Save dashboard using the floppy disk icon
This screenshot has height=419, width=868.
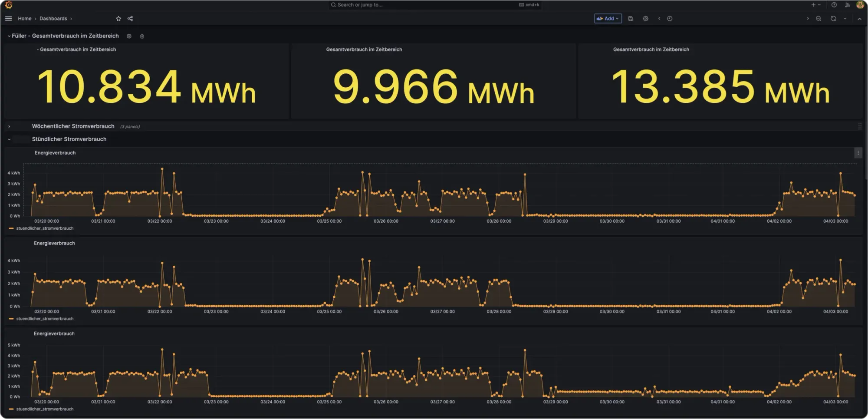pyautogui.click(x=631, y=19)
